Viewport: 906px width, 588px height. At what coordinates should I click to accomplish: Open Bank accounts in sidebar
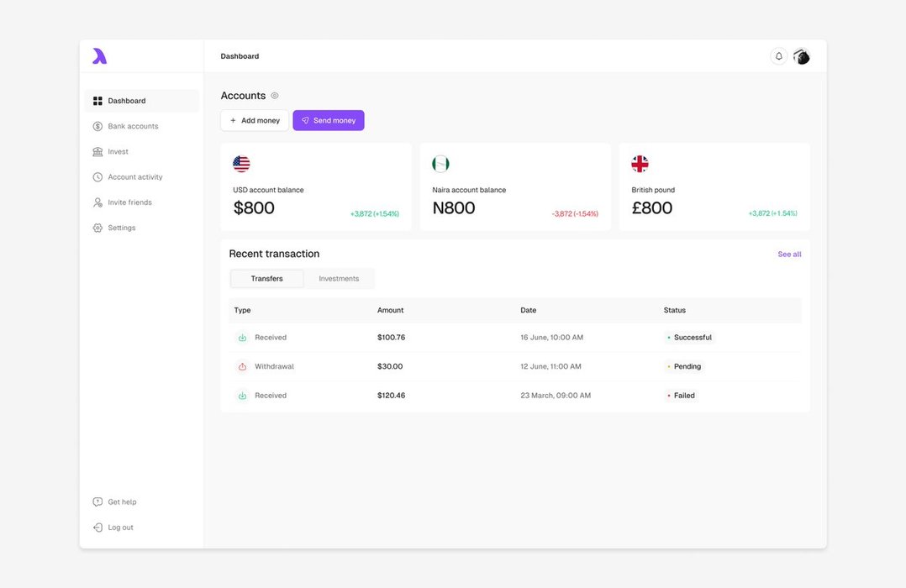[133, 126]
